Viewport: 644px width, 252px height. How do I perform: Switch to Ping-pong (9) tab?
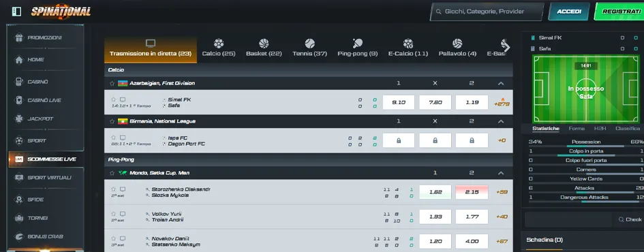pyautogui.click(x=357, y=48)
